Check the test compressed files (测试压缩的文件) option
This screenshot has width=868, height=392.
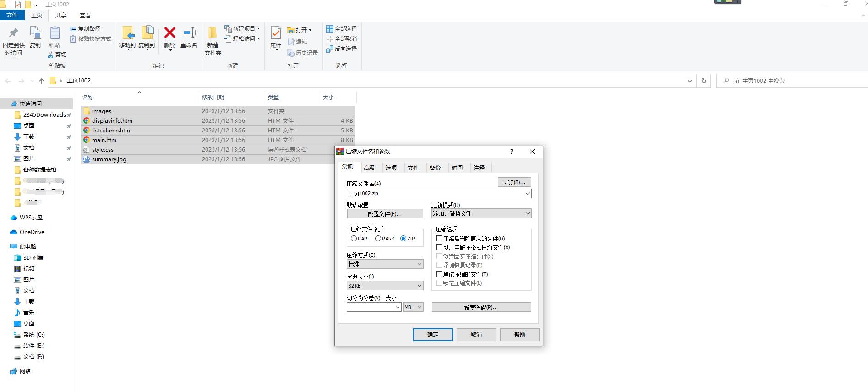pyautogui.click(x=439, y=274)
